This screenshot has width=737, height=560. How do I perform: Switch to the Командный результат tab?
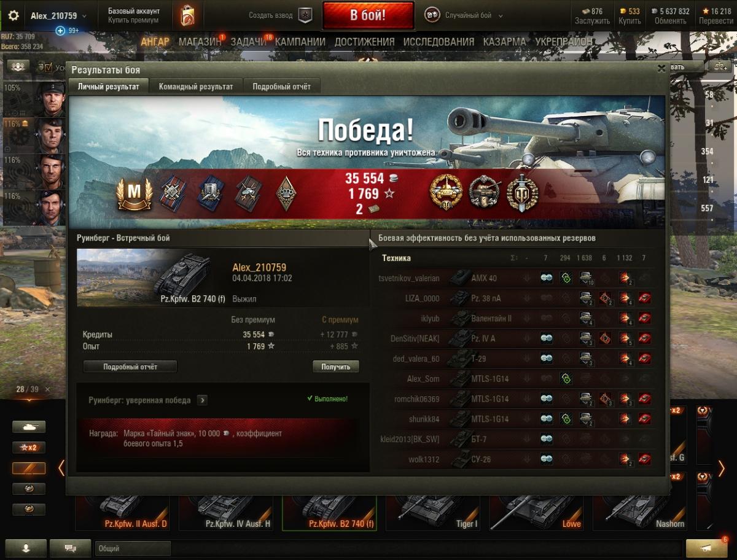click(196, 87)
